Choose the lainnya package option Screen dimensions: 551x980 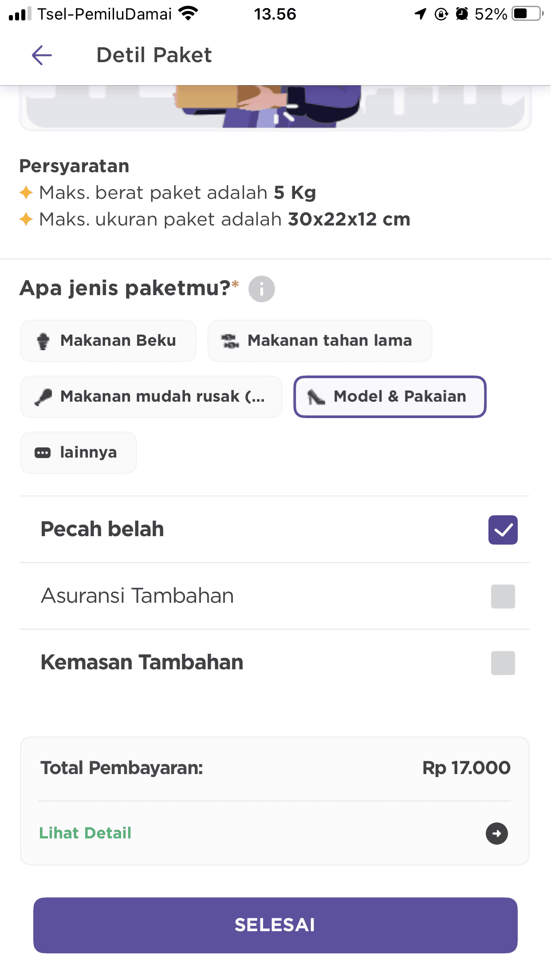click(x=79, y=453)
